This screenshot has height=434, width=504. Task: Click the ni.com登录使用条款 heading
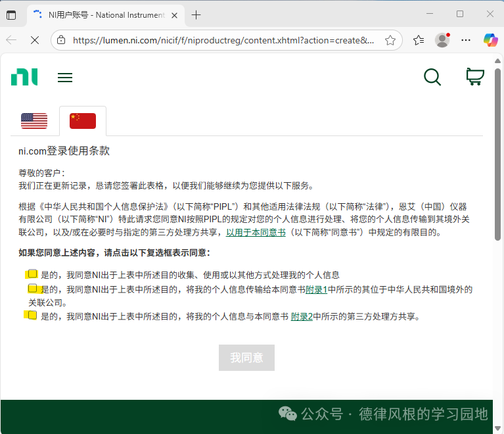(x=64, y=151)
